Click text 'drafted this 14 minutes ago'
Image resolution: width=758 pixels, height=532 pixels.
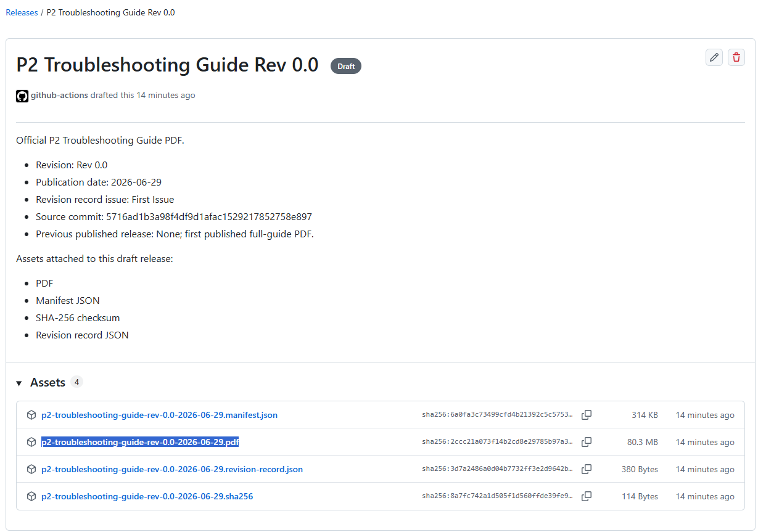(142, 96)
